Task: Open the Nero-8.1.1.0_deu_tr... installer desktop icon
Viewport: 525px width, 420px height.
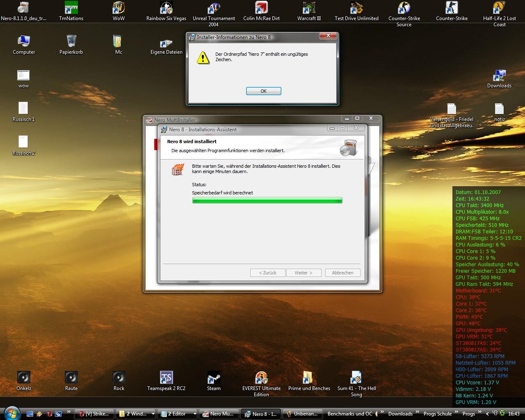Action: (24, 11)
